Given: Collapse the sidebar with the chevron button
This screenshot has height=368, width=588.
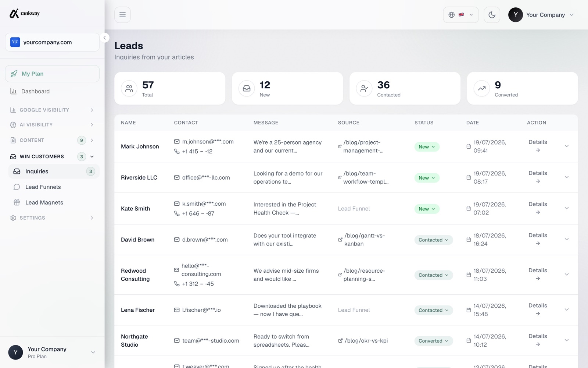Looking at the screenshot, I should click(105, 38).
